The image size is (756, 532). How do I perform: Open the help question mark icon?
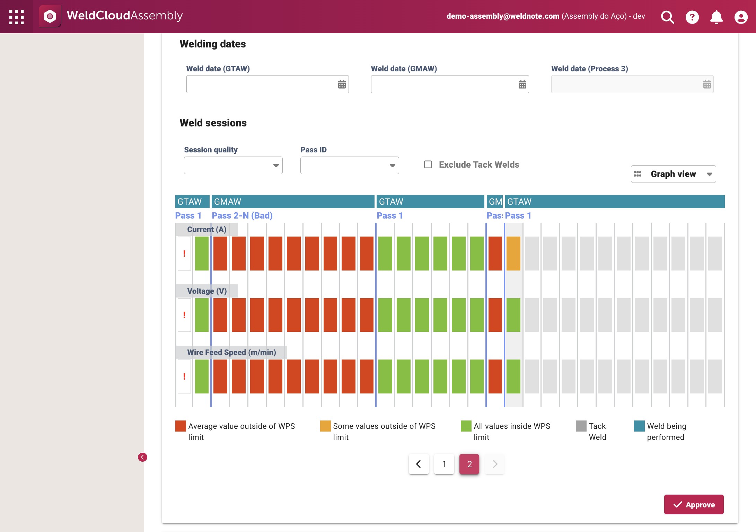click(692, 17)
